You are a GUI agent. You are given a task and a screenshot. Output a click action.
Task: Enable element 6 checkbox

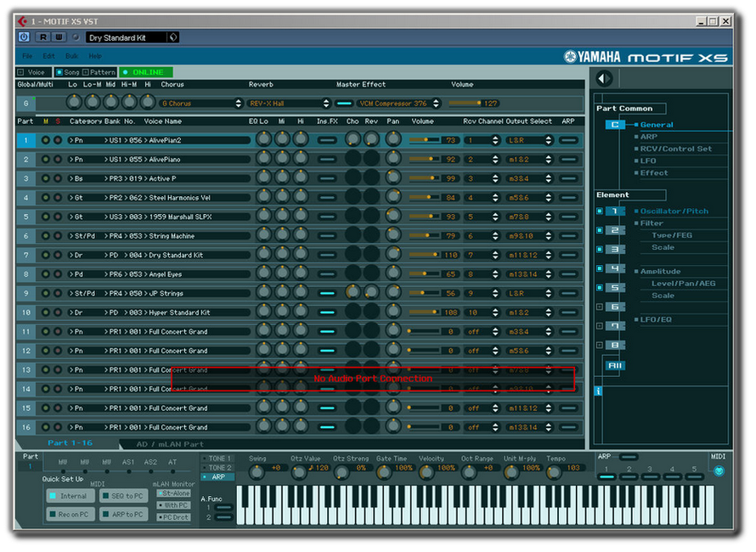pos(599,307)
